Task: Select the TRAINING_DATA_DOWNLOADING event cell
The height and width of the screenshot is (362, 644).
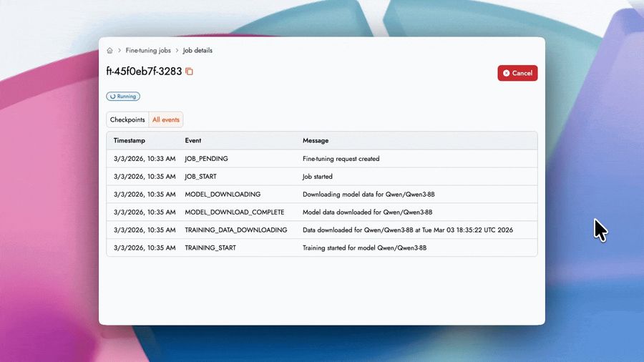Action: pyautogui.click(x=235, y=230)
